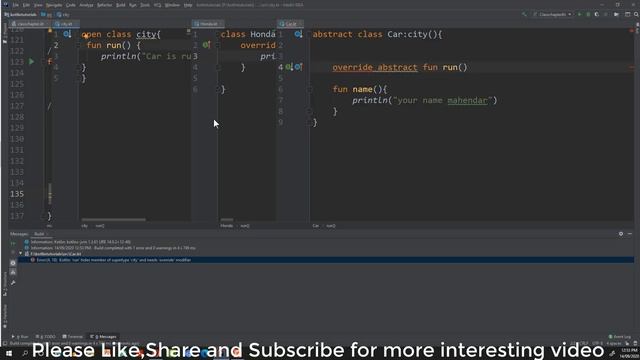Click the horizontal scrollbar of city editor
The height and width of the screenshot is (360, 640).
click(x=113, y=220)
